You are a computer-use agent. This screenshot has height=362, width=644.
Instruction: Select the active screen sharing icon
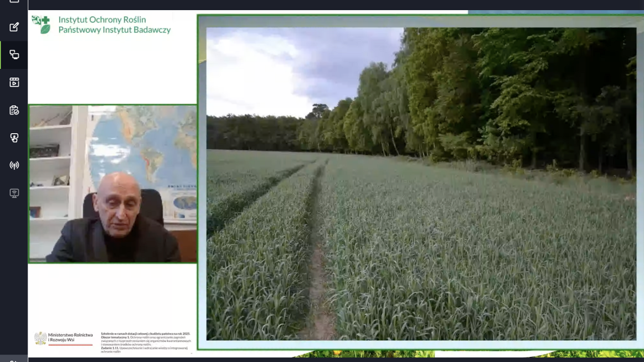[14, 55]
